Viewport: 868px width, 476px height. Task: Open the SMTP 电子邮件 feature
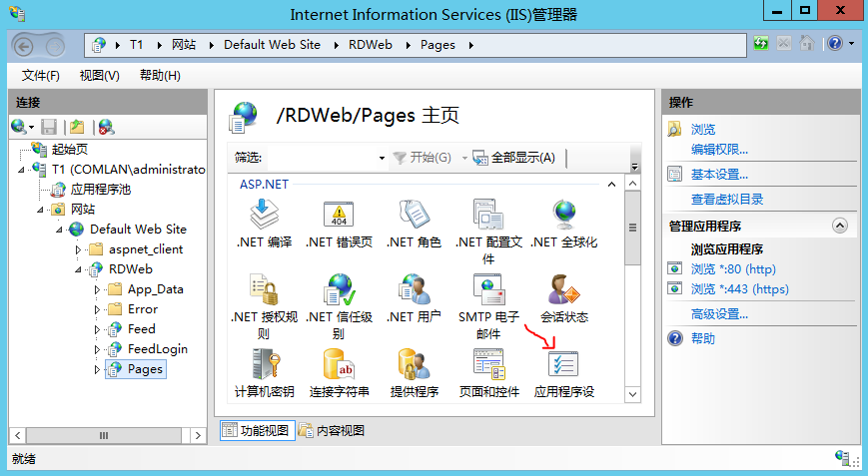tap(488, 288)
